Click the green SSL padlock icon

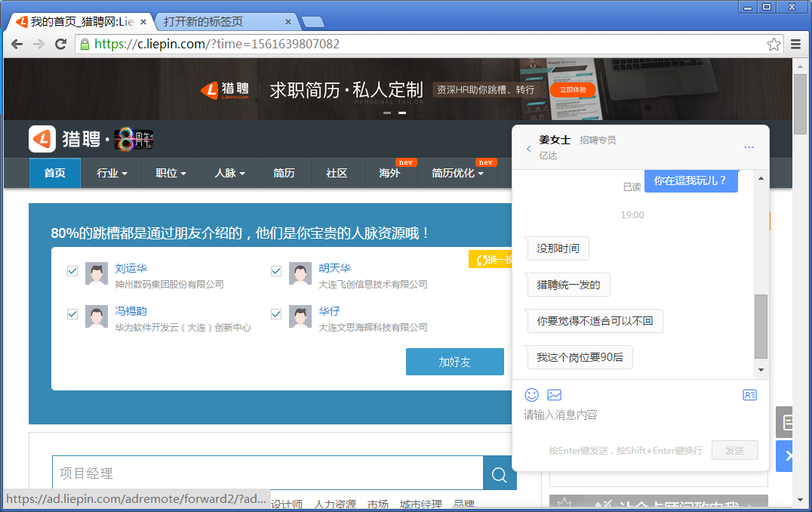click(85, 45)
